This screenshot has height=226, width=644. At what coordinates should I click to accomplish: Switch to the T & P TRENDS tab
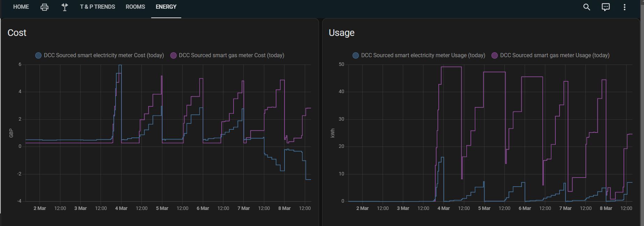pos(97,7)
